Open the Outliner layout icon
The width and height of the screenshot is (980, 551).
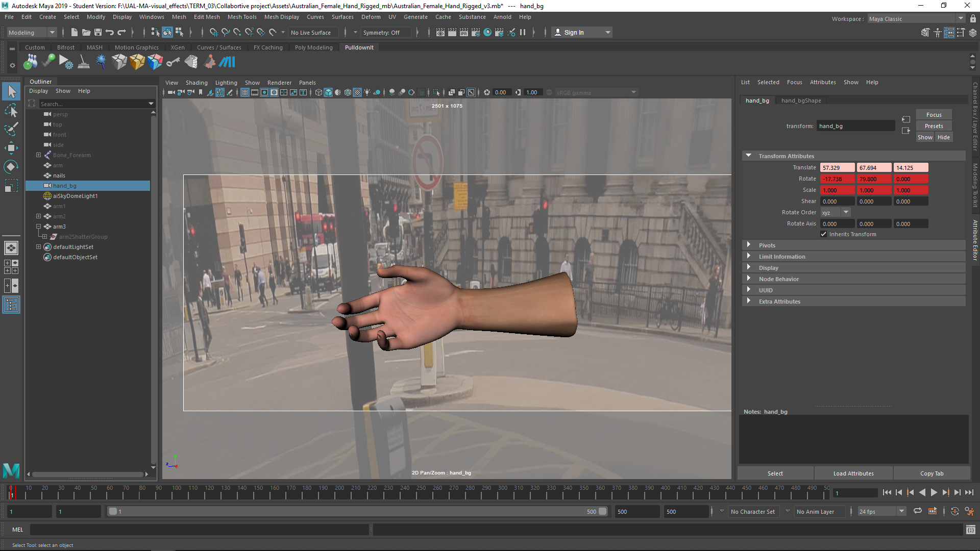(x=11, y=305)
